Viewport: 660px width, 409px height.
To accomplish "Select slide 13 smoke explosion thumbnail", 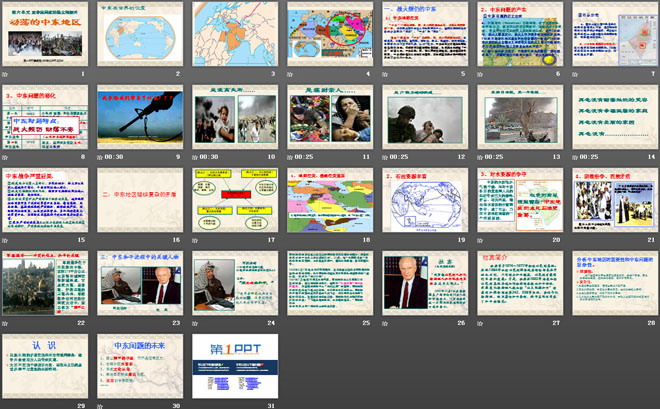I will point(520,117).
